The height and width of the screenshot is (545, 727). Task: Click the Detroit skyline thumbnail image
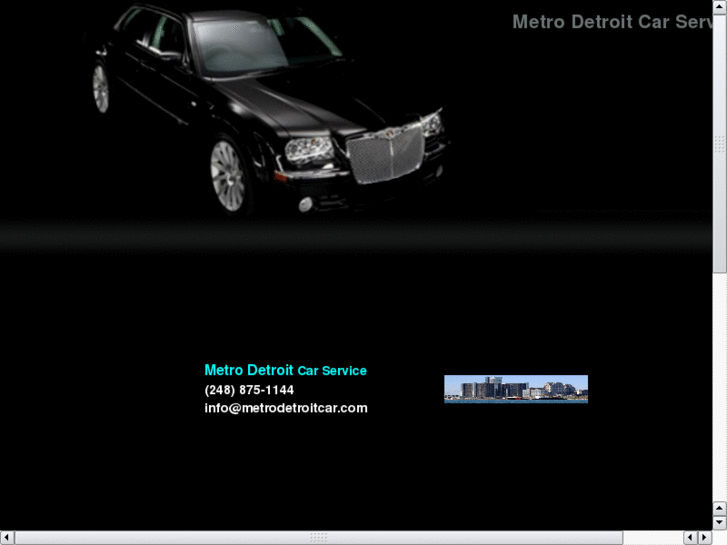pyautogui.click(x=516, y=389)
